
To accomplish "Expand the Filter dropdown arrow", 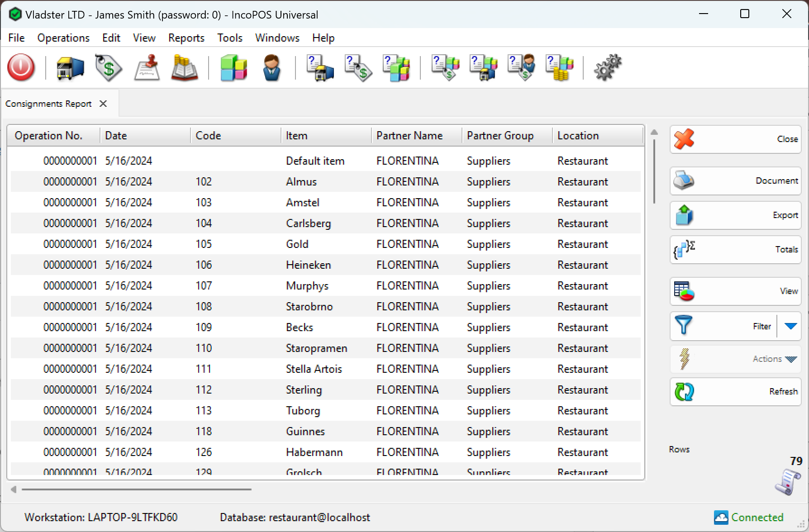I will [x=790, y=326].
